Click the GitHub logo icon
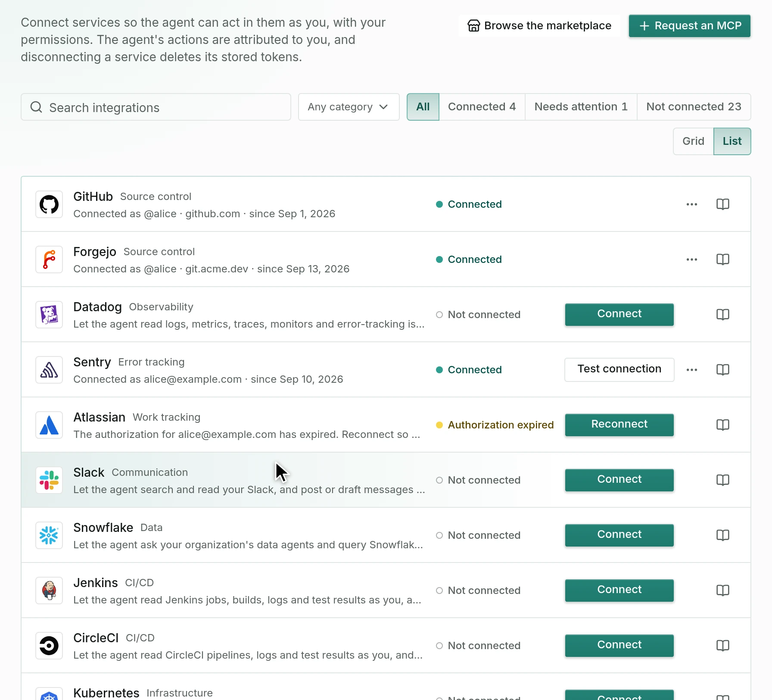Image resolution: width=772 pixels, height=700 pixels. click(49, 204)
